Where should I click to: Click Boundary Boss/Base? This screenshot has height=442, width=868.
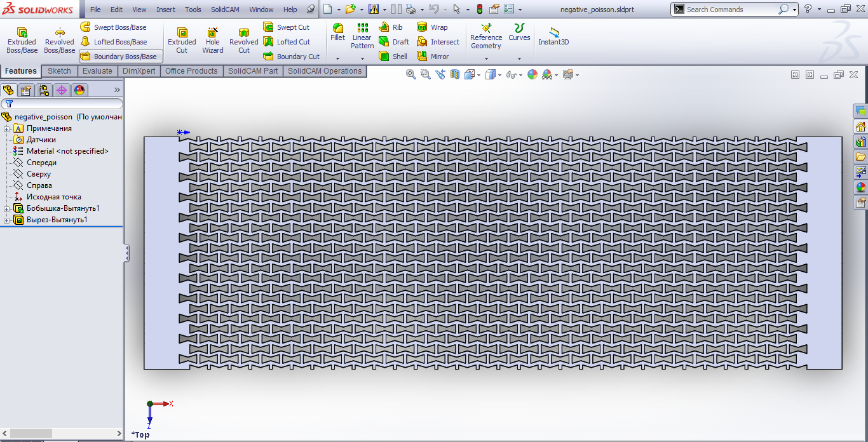tap(120, 57)
